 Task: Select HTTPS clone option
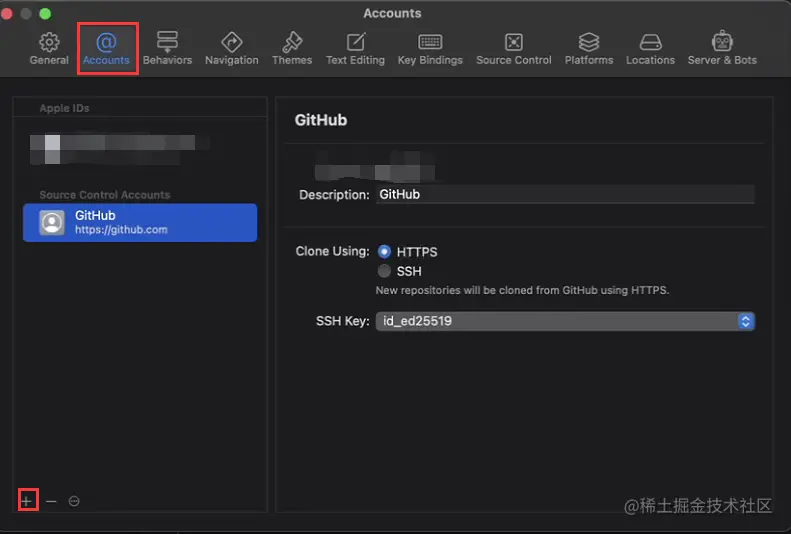coord(384,251)
